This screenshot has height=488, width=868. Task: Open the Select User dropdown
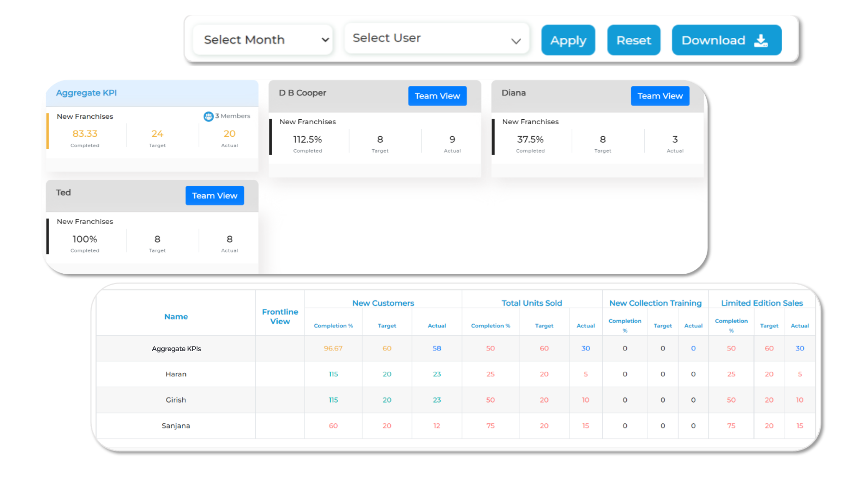437,38
